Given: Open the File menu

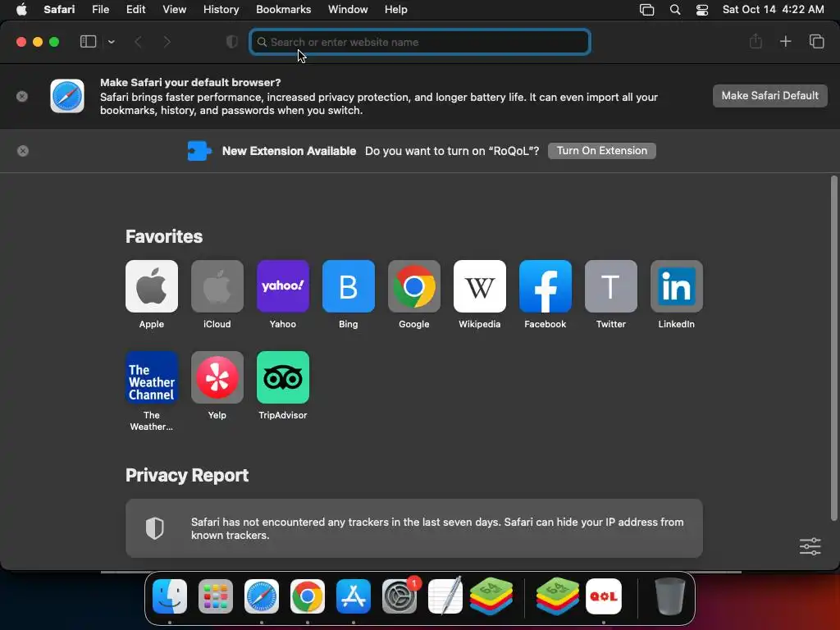Looking at the screenshot, I should point(100,9).
